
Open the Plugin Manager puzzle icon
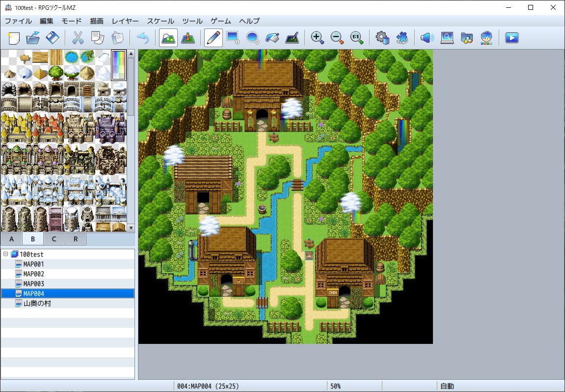click(402, 38)
